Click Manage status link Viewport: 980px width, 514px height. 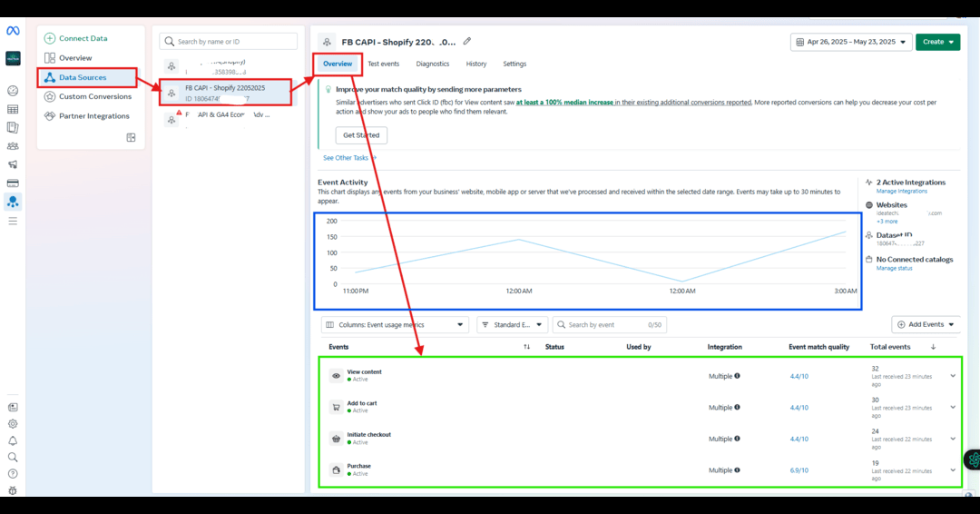[894, 268]
